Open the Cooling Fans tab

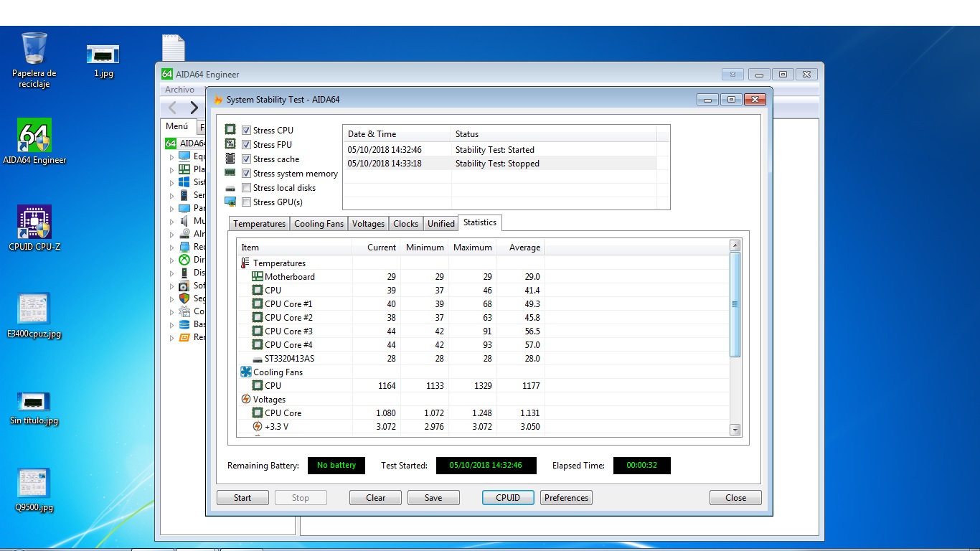[x=319, y=224]
